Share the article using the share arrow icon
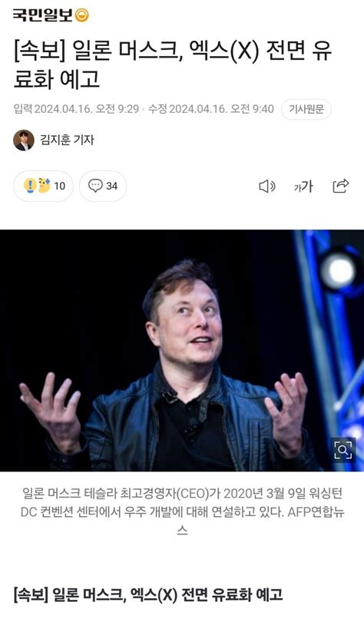Screen dimensions: 364x632 (x=341, y=186)
